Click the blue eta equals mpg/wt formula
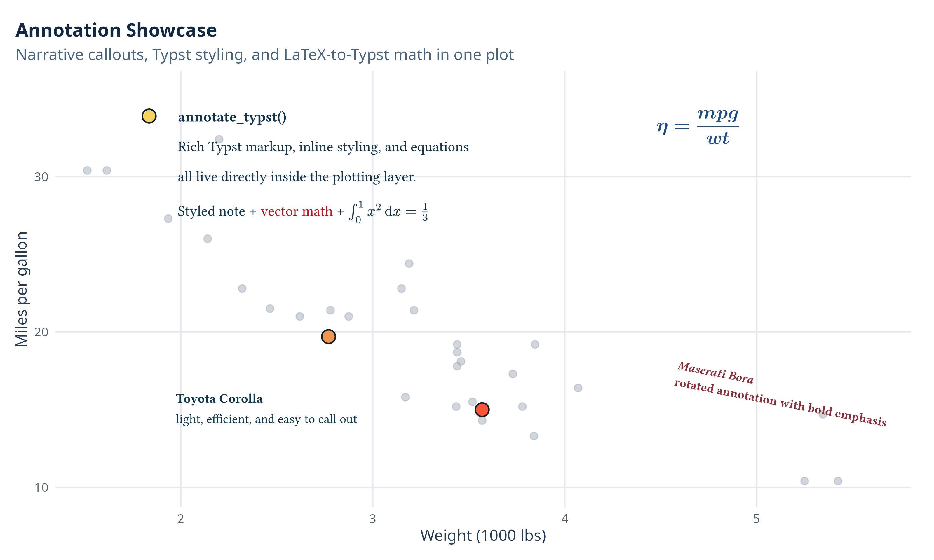The image size is (934, 560). click(x=697, y=126)
